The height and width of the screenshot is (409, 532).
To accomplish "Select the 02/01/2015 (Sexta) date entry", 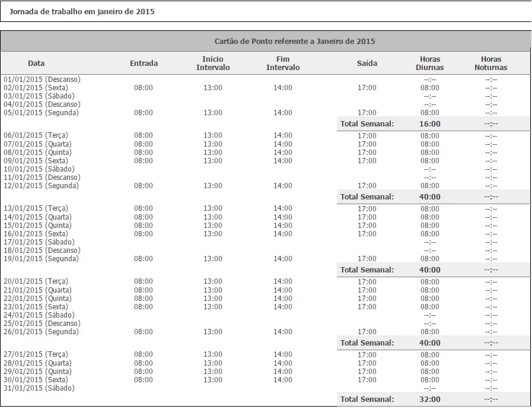I will (36, 88).
